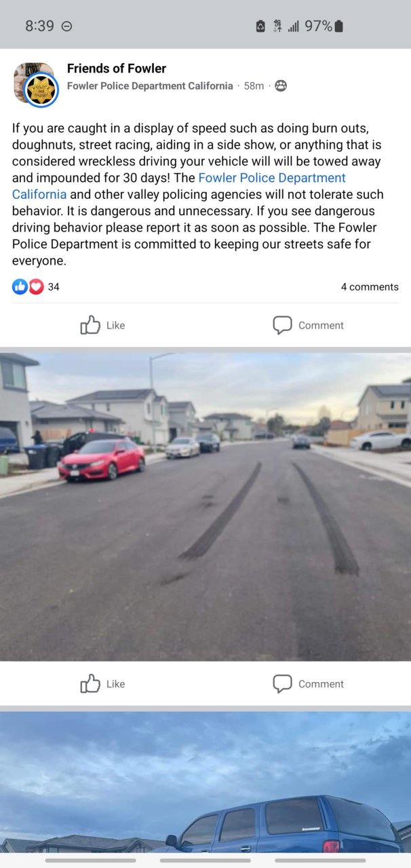This screenshot has height=868, width=411.
Task: Open the blue SUV photo
Action: click(206, 782)
